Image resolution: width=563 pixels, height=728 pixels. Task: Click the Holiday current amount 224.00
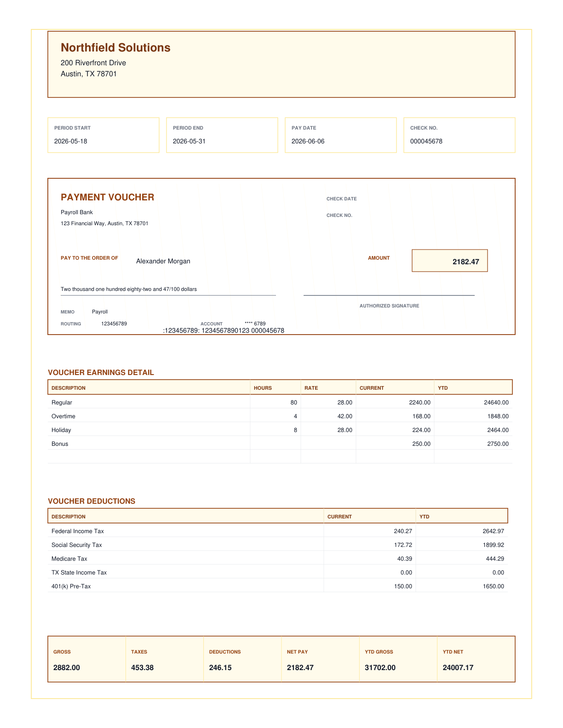click(x=421, y=430)
